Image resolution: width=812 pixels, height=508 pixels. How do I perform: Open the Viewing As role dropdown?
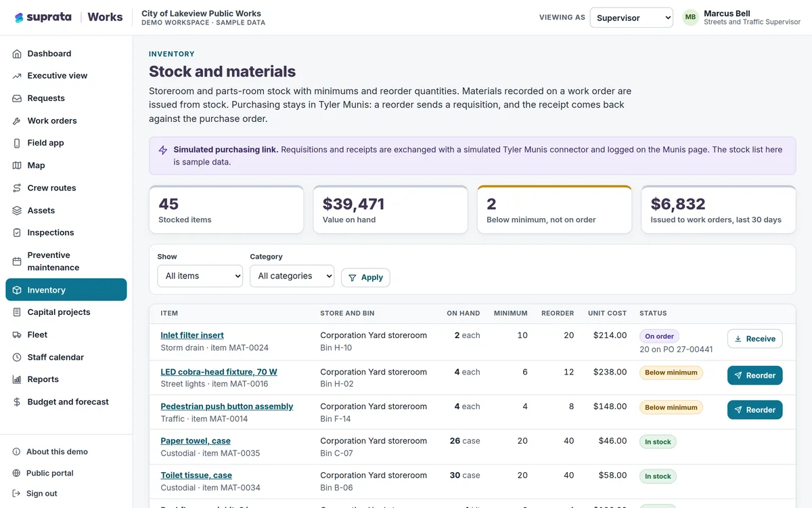631,18
